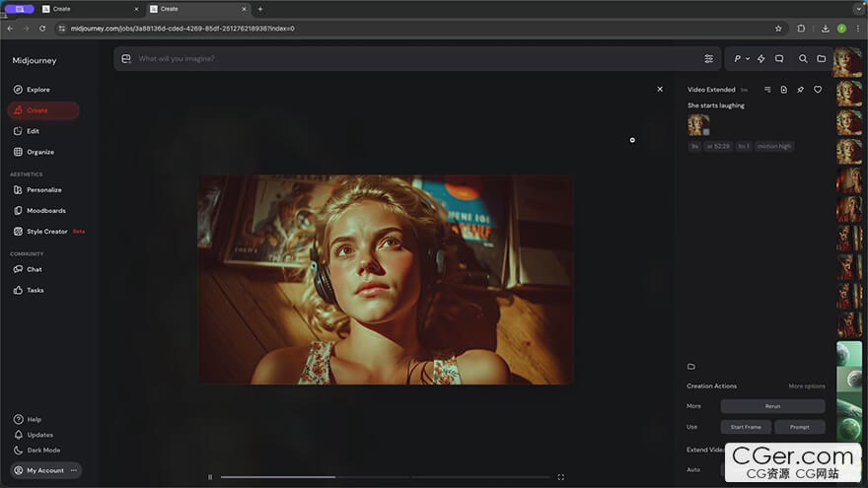
Task: Click the Rerun button
Action: pos(772,406)
